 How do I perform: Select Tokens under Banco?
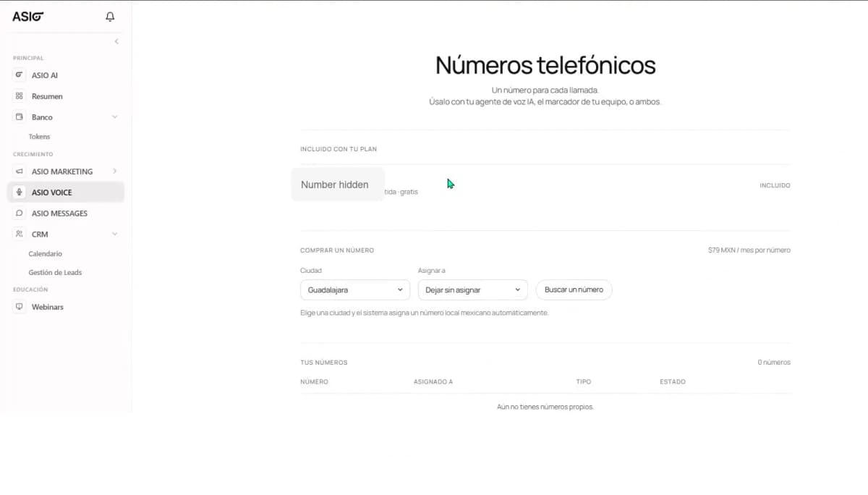coord(40,137)
